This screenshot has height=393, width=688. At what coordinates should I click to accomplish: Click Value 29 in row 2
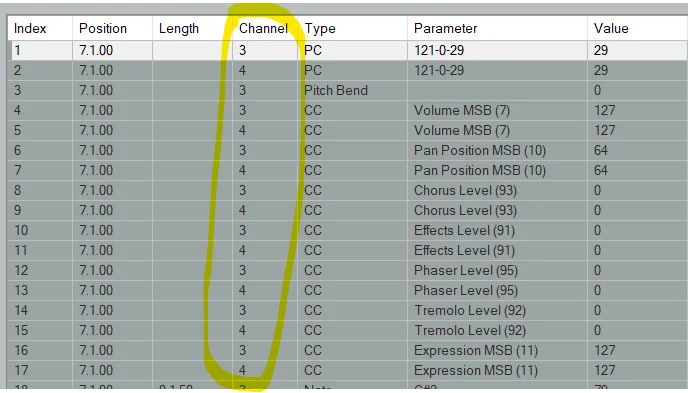point(638,70)
